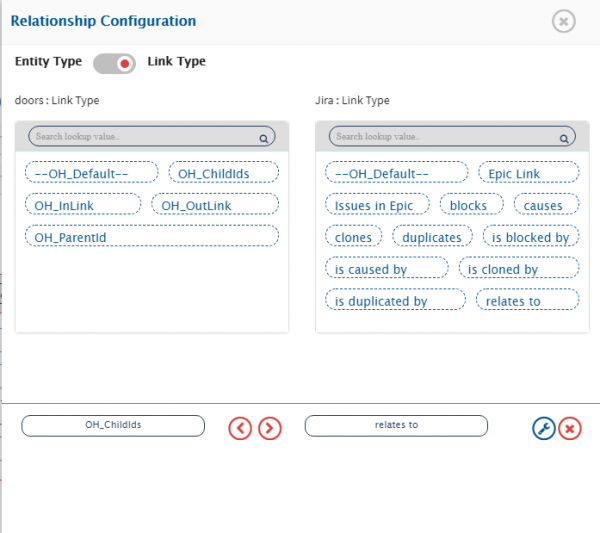Image resolution: width=600 pixels, height=533 pixels.
Task: Choose 'duplicates' Jira link type
Action: coord(431,237)
